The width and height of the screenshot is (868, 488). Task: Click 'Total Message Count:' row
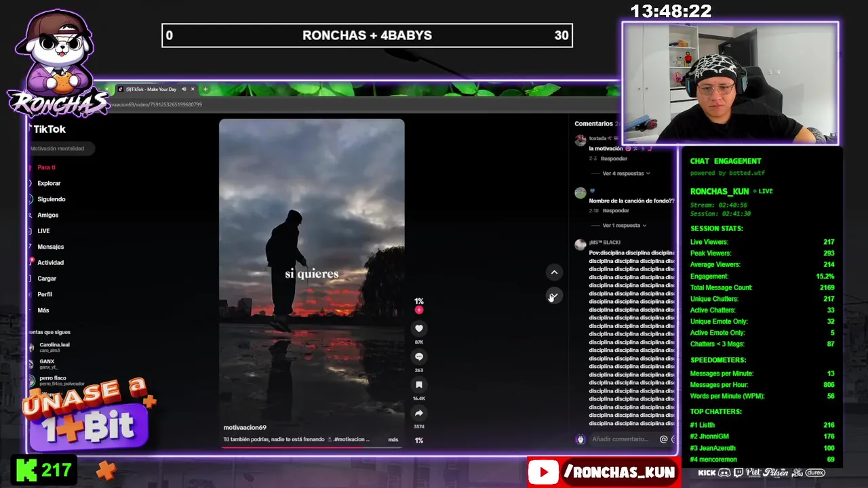click(762, 287)
